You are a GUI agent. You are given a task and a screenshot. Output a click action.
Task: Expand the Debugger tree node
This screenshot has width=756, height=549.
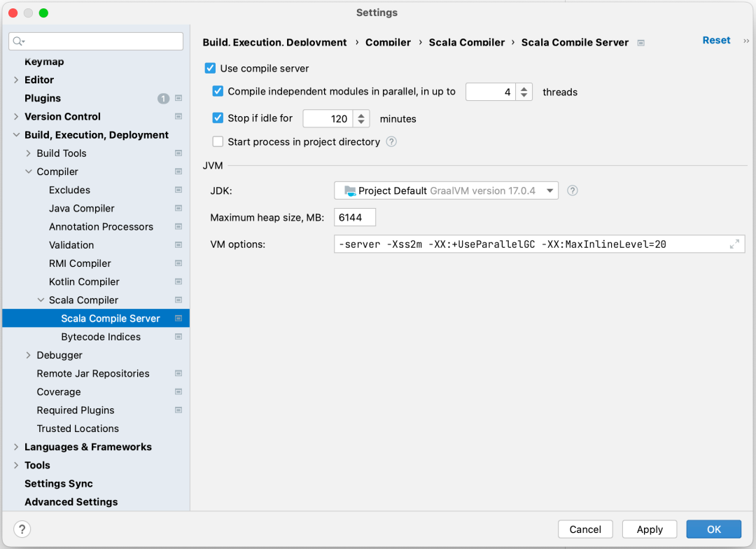click(x=29, y=355)
